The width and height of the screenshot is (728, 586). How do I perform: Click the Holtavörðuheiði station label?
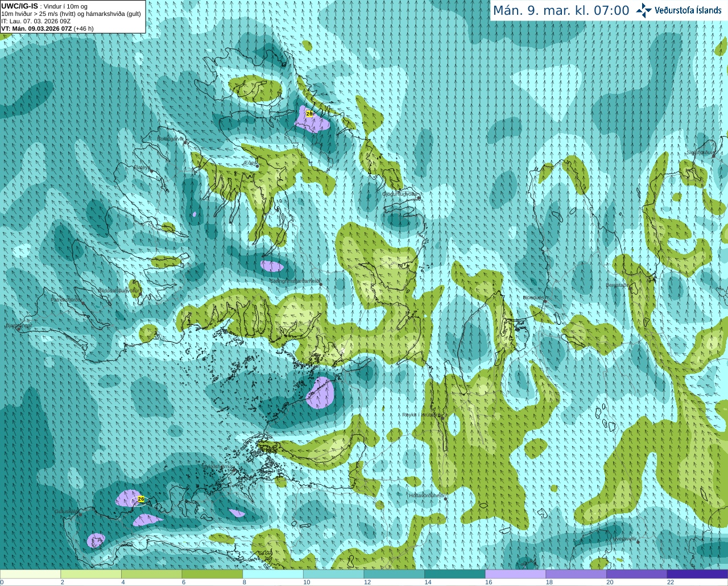(x=427, y=496)
